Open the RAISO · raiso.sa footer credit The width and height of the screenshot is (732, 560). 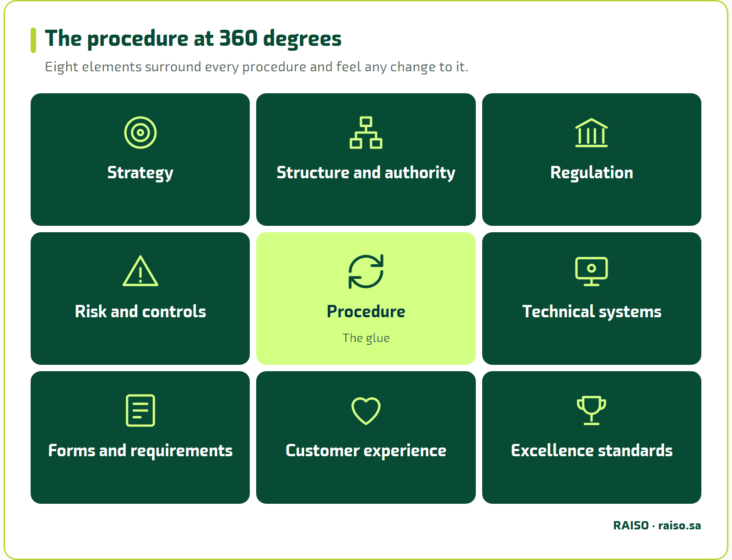click(x=657, y=525)
